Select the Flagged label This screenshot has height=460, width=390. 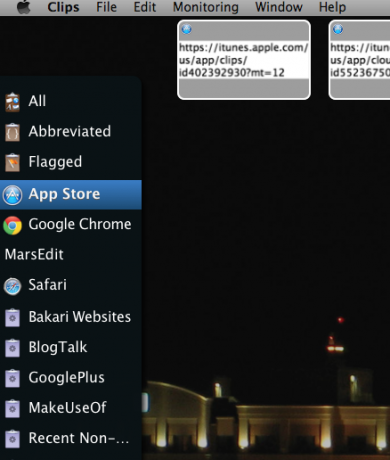click(55, 162)
